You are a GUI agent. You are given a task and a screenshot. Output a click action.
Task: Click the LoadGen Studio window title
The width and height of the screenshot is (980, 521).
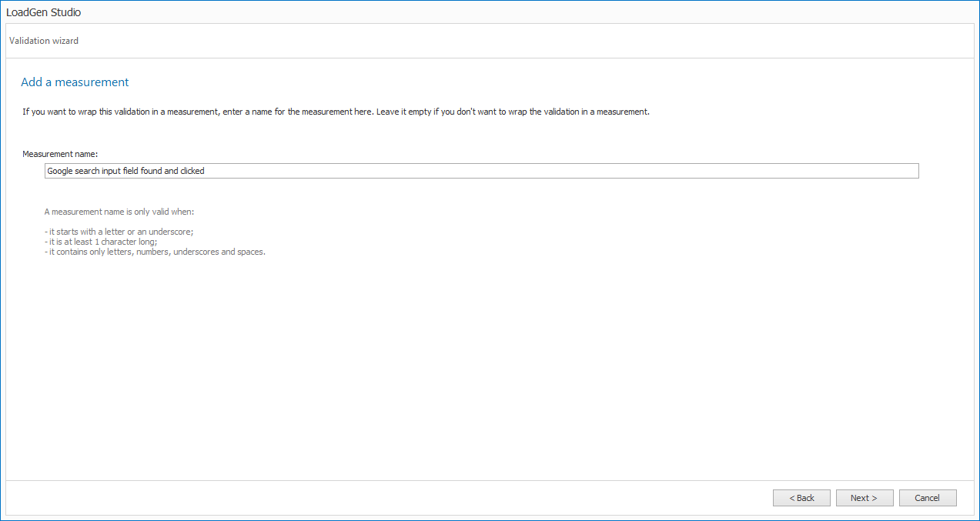coord(43,12)
